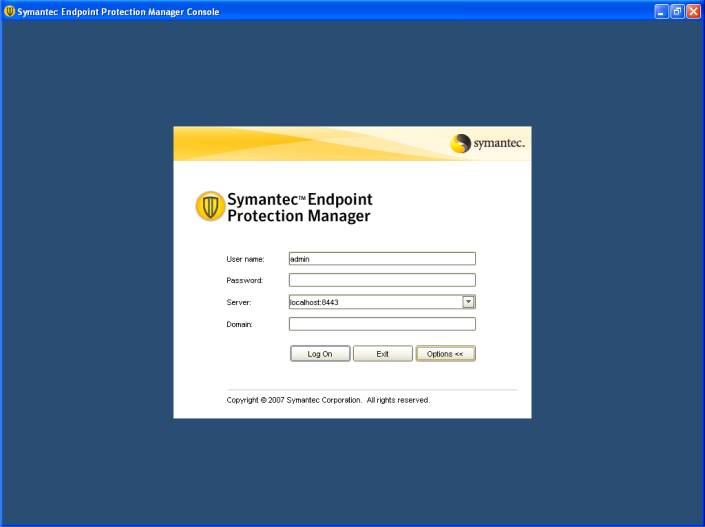The width and height of the screenshot is (705, 527).
Task: Click the Endpoint Protection Manager shield logo
Action: (210, 206)
